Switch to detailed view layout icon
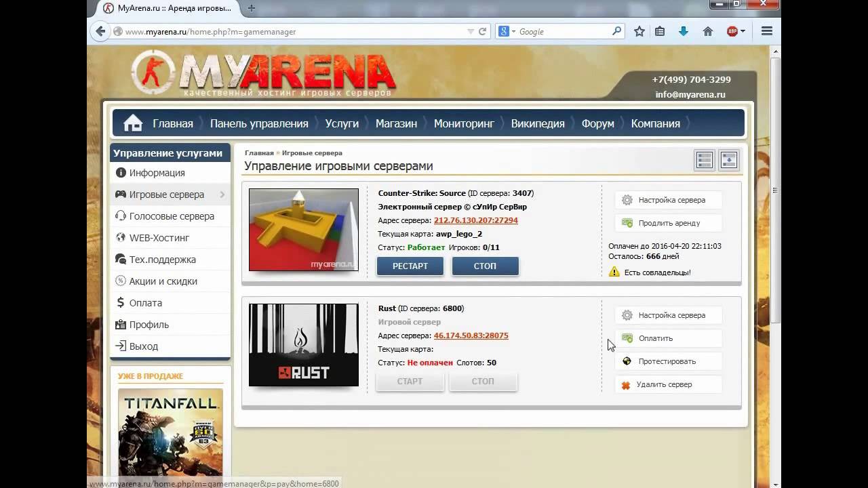The width and height of the screenshot is (868, 488). pyautogui.click(x=728, y=160)
